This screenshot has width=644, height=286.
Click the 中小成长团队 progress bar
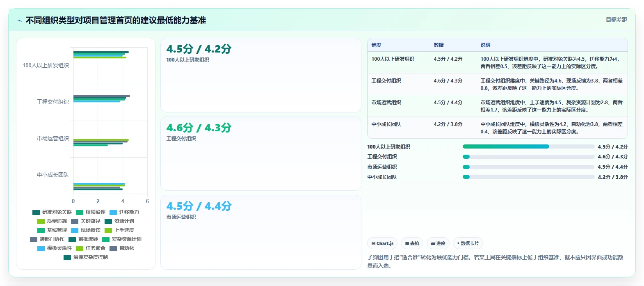click(528, 177)
